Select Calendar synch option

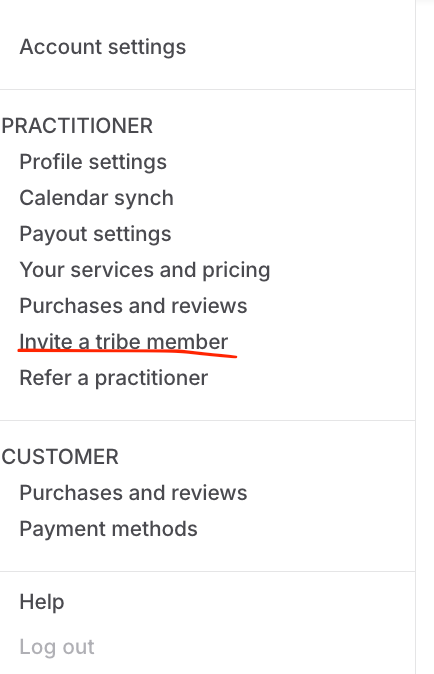[x=97, y=198]
